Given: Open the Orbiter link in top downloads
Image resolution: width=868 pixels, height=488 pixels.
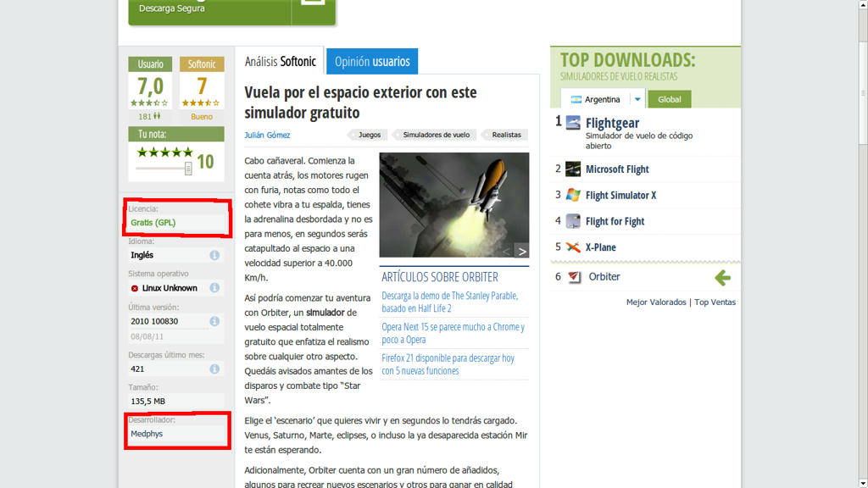Looking at the screenshot, I should pos(604,277).
